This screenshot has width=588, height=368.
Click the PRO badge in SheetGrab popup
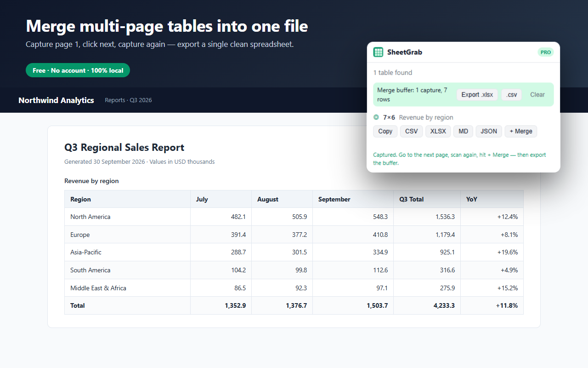[545, 52]
